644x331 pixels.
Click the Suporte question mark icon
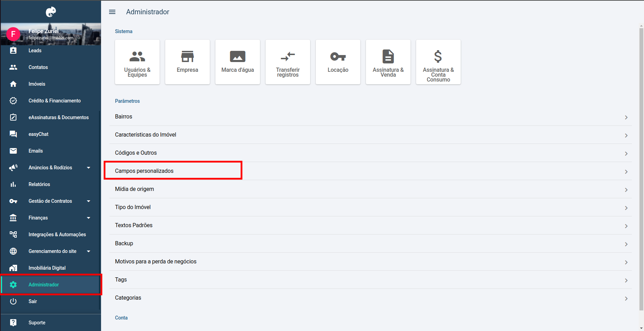pyautogui.click(x=13, y=323)
